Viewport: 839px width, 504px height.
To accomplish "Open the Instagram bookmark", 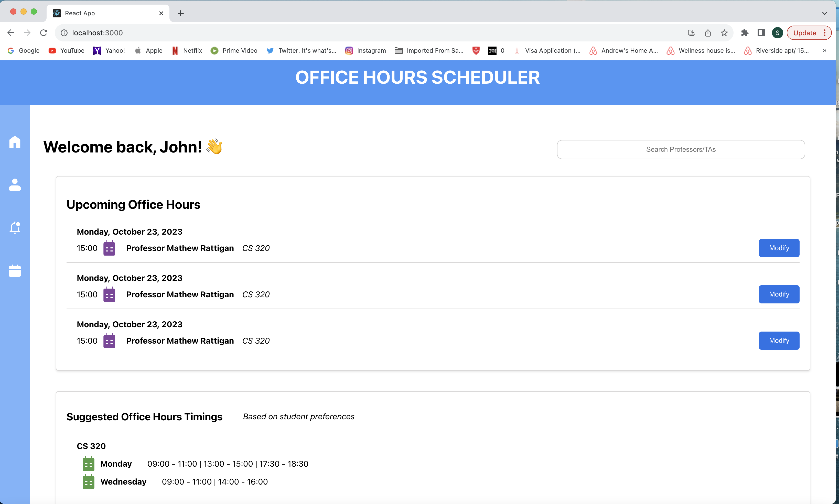I will coord(365,51).
